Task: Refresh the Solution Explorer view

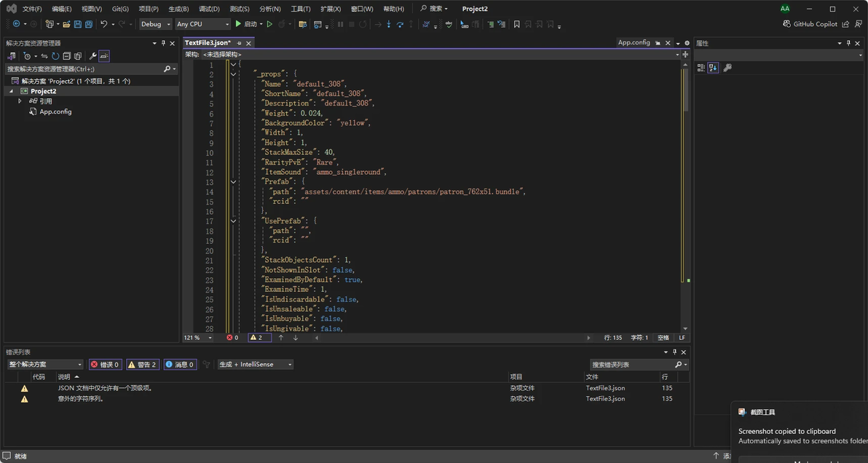Action: 55,56
